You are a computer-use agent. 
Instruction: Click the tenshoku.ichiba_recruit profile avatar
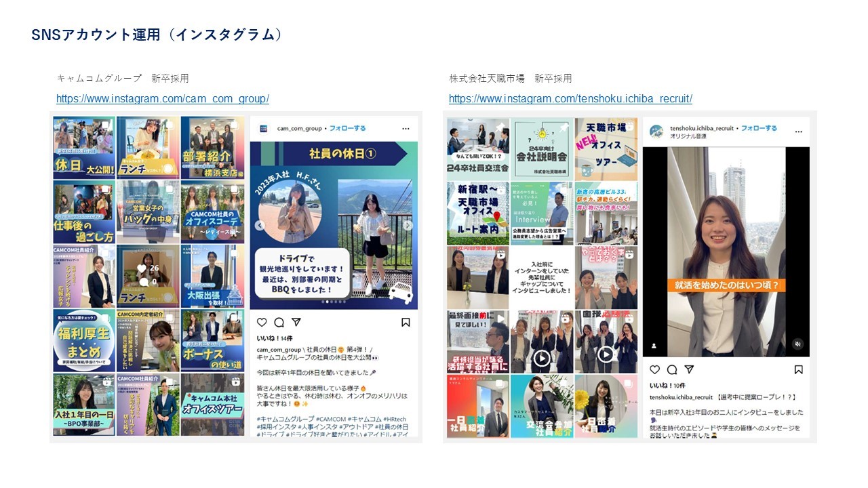tap(656, 131)
